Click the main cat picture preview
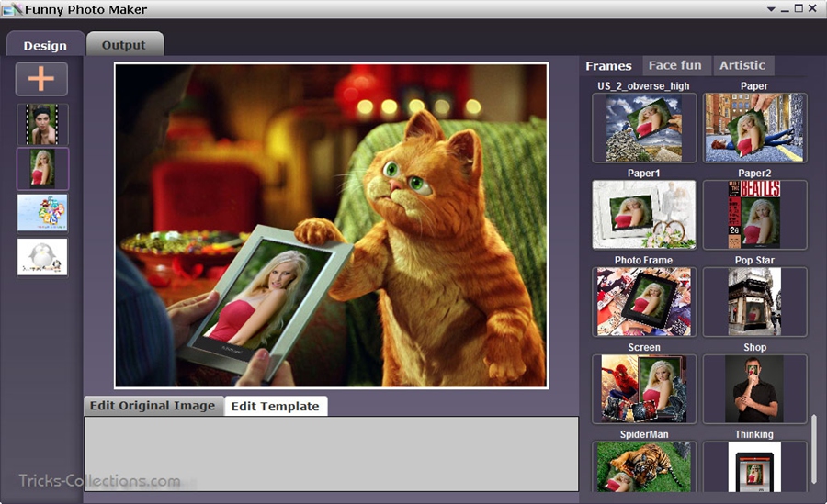 click(x=332, y=226)
